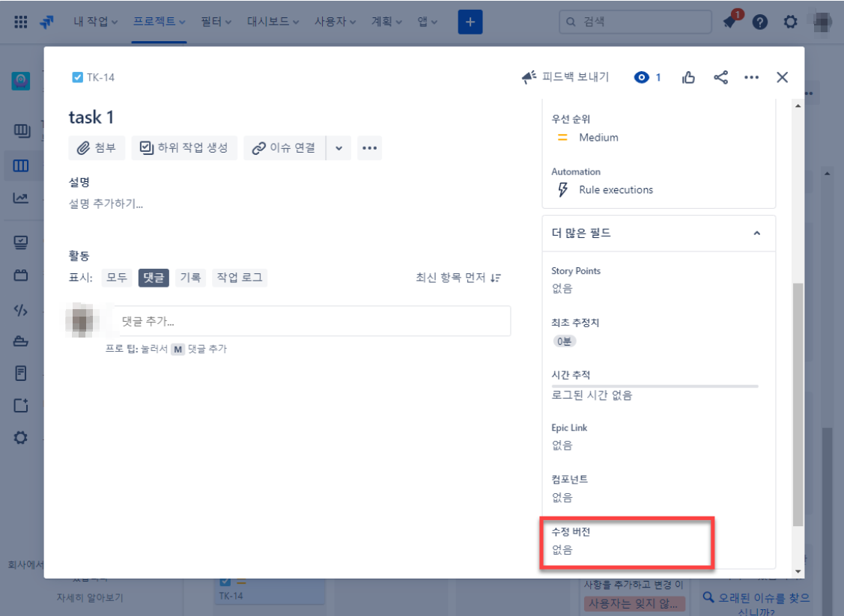Open the code icon in sidebar
This screenshot has width=844, height=616.
coord(20,310)
